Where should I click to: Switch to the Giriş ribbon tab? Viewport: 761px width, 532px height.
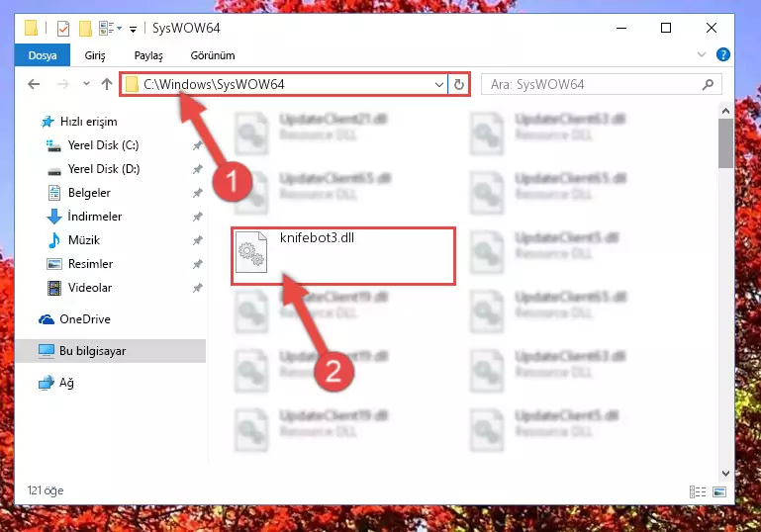click(95, 55)
